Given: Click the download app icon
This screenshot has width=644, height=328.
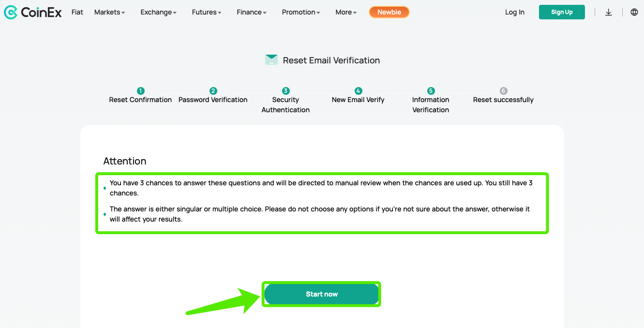Looking at the screenshot, I should [x=609, y=12].
